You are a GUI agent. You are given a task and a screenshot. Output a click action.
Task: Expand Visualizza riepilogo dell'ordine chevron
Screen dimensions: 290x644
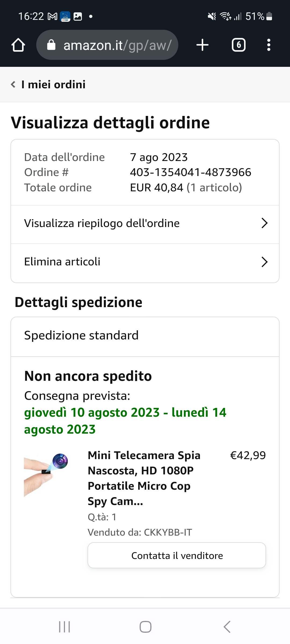click(x=264, y=223)
